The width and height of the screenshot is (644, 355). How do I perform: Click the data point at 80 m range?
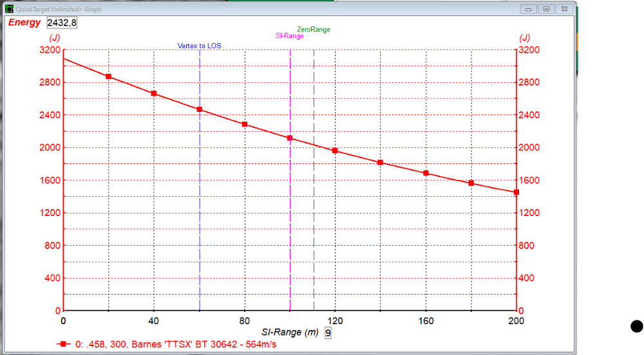pos(245,124)
